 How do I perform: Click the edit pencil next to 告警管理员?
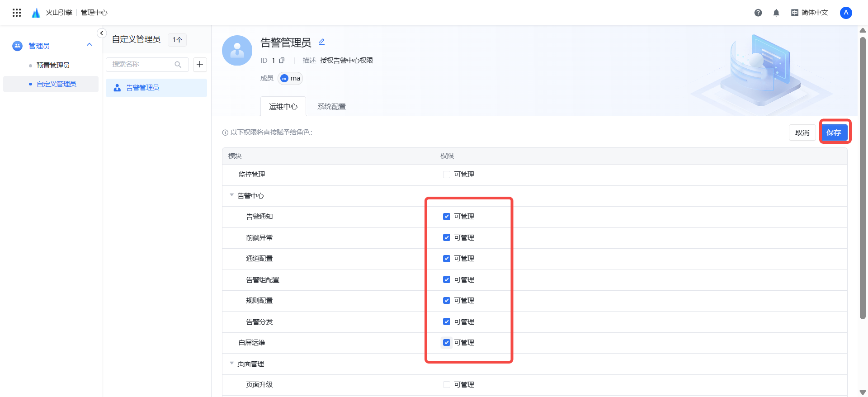[322, 42]
